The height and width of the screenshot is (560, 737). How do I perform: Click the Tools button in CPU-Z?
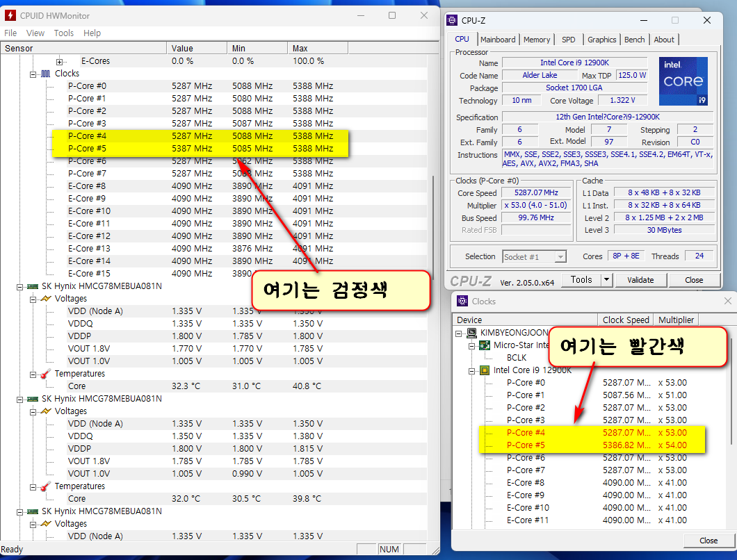click(581, 279)
